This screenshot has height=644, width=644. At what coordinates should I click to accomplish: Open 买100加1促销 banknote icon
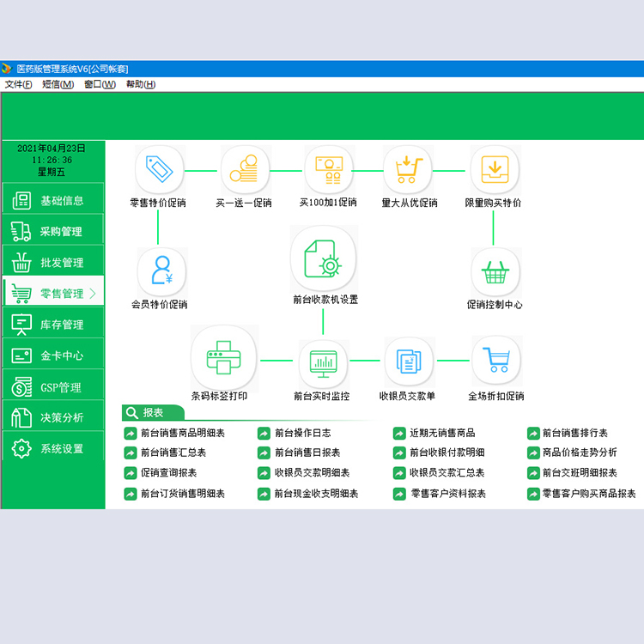328,170
